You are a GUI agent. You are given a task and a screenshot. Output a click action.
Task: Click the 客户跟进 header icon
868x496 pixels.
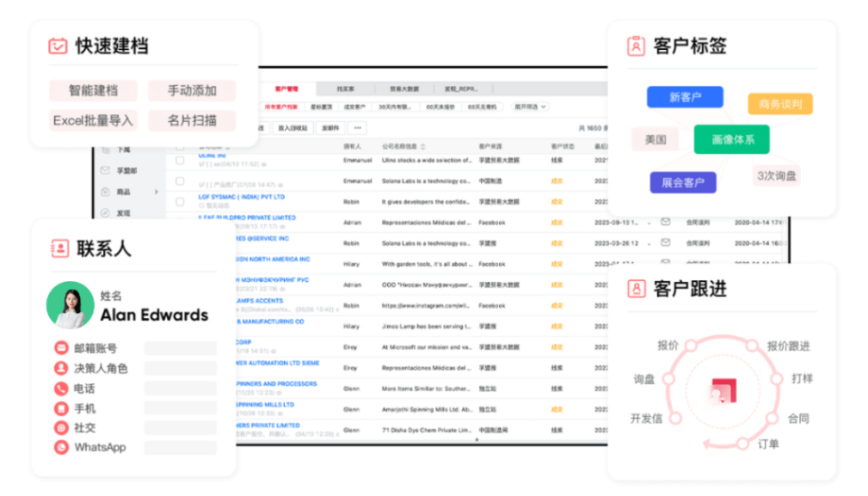pos(636,288)
